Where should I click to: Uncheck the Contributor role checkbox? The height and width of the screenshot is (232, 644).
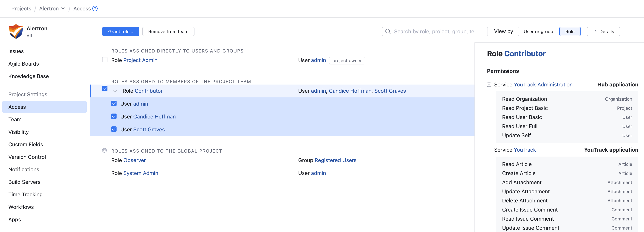[105, 89]
